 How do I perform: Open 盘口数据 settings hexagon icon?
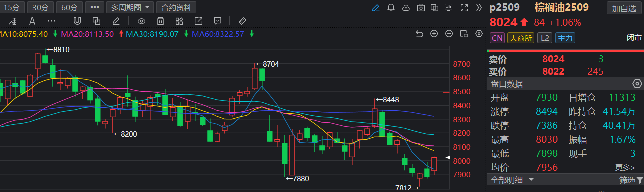point(637,84)
